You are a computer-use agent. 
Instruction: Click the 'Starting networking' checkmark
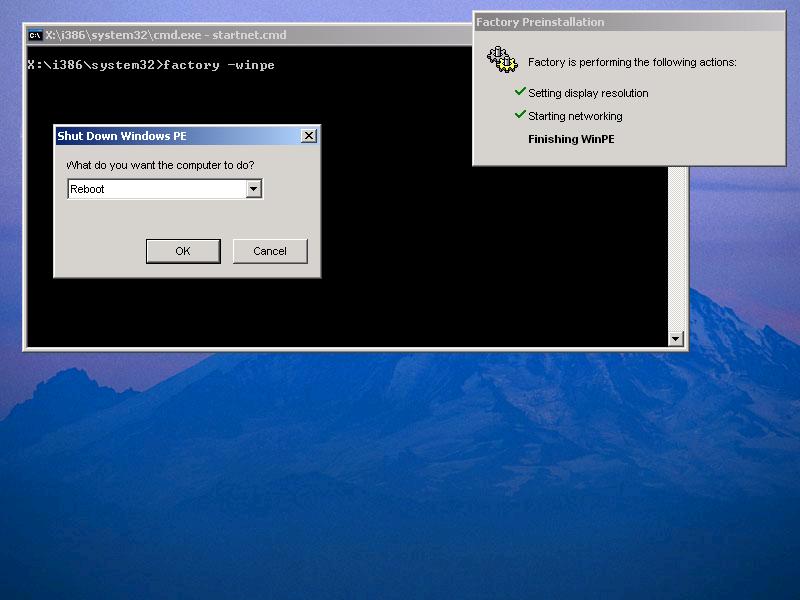pyautogui.click(x=520, y=114)
